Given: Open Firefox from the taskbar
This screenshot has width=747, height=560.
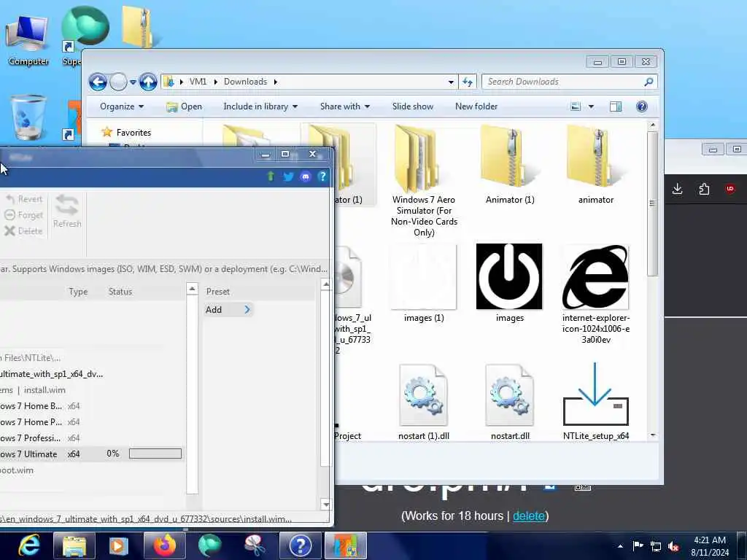Looking at the screenshot, I should (x=164, y=545).
